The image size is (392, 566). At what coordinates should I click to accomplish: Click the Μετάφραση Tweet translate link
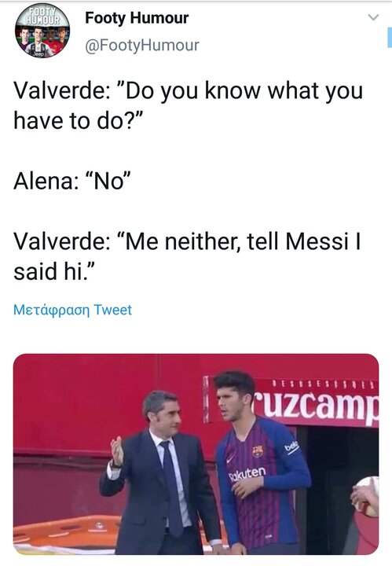click(x=72, y=310)
